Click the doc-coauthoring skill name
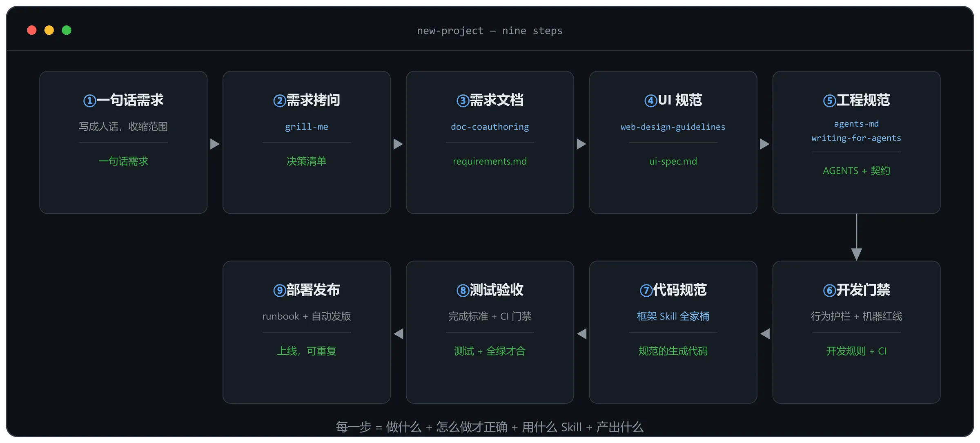This screenshot has height=443, width=980. click(x=490, y=127)
